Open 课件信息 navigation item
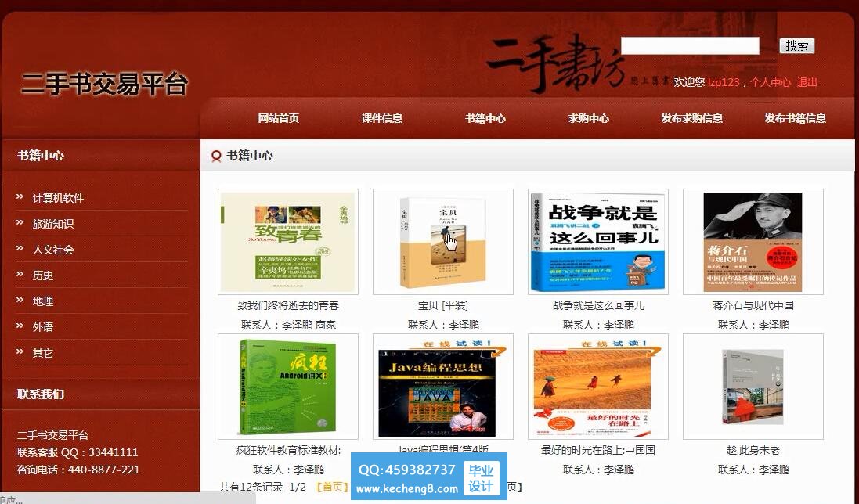Screen dimensions: 859x504 click(x=382, y=118)
